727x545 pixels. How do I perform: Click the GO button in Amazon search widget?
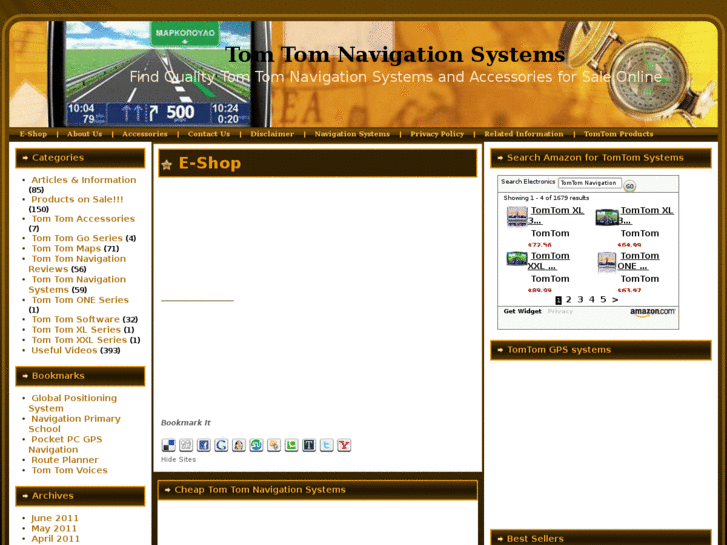pos(629,186)
